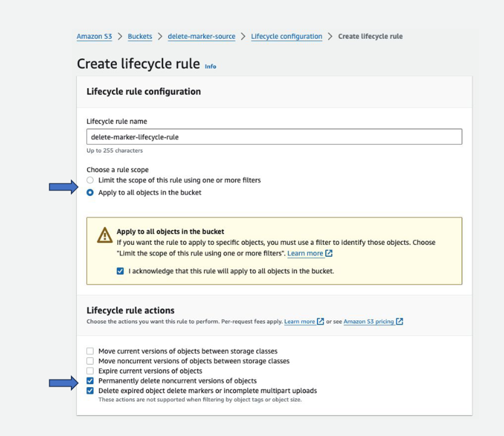
Task: Click the "Learn more" link in the warning box
Action: [306, 253]
